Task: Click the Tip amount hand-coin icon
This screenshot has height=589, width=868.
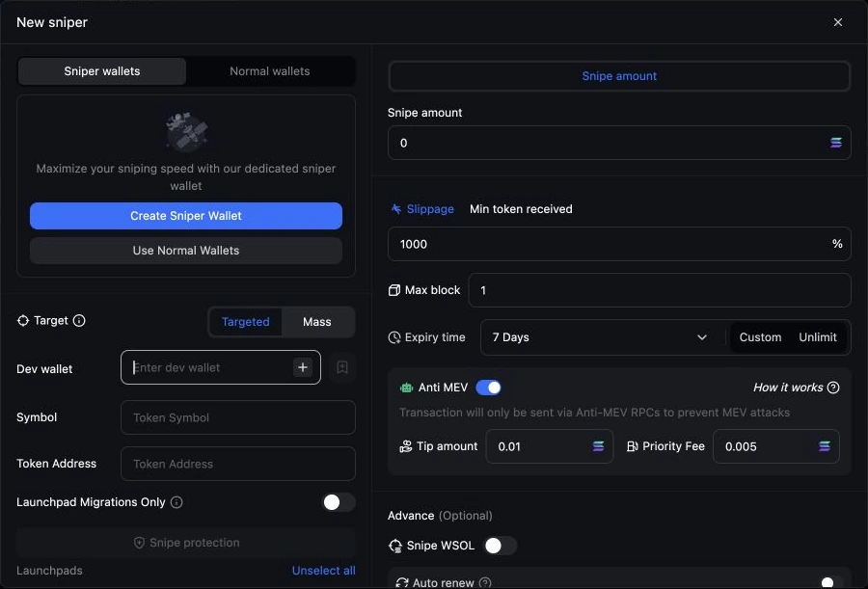Action: tap(406, 446)
